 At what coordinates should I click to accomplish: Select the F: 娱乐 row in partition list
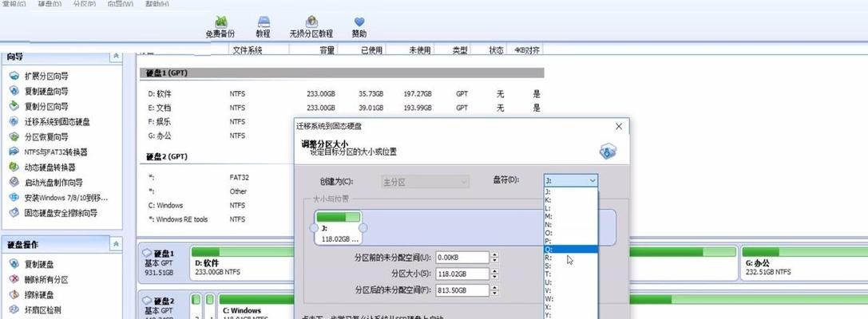(x=217, y=122)
